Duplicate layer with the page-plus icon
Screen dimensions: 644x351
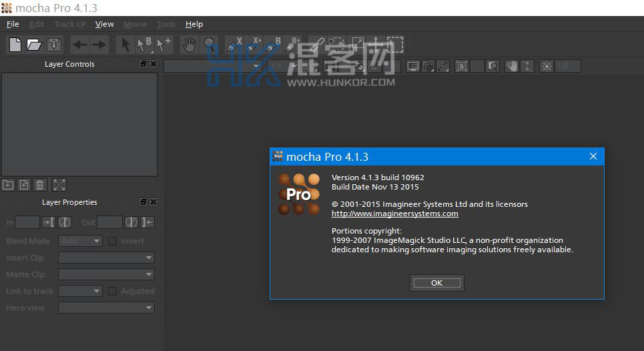[x=24, y=185]
